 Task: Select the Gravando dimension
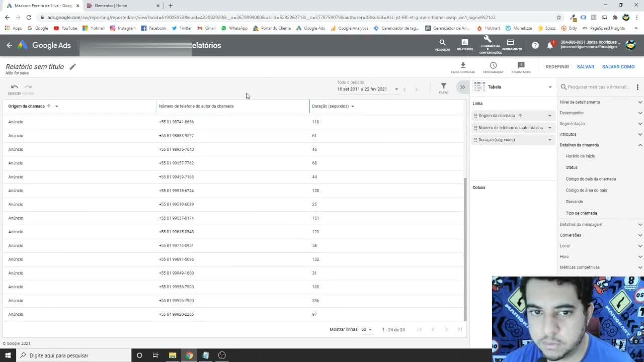point(574,202)
